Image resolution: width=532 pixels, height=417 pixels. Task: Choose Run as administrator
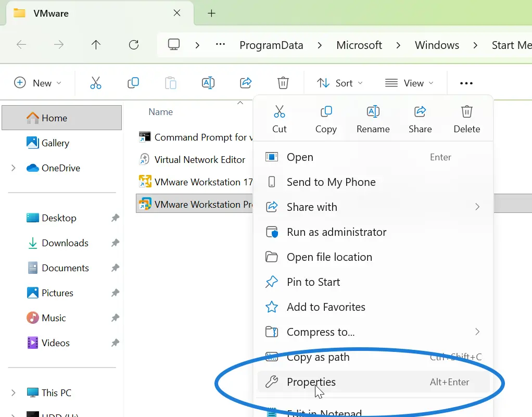[336, 232]
